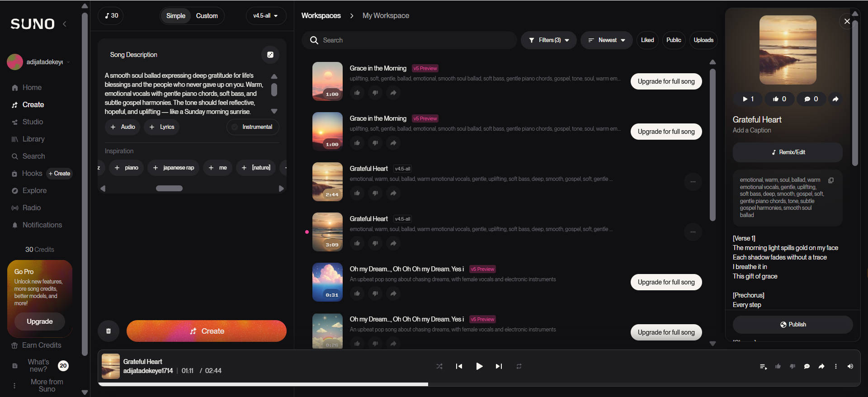Toggle the Liked filter
The width and height of the screenshot is (868, 397).
coord(647,40)
